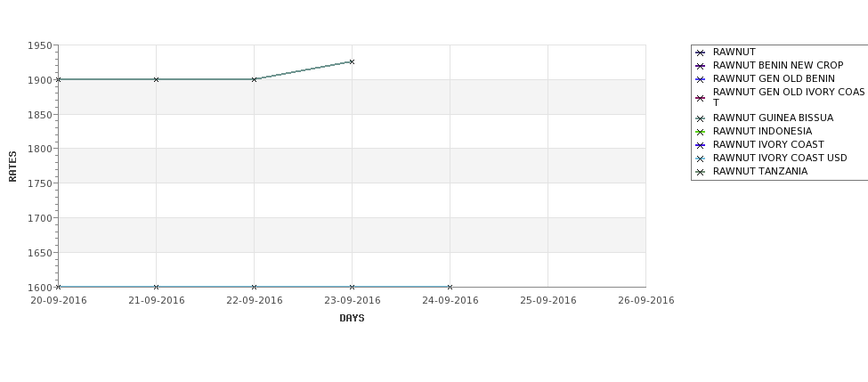This screenshot has height=382, width=868.
Task: Click the 1900 data point on 21-09-2016
Action: click(156, 80)
